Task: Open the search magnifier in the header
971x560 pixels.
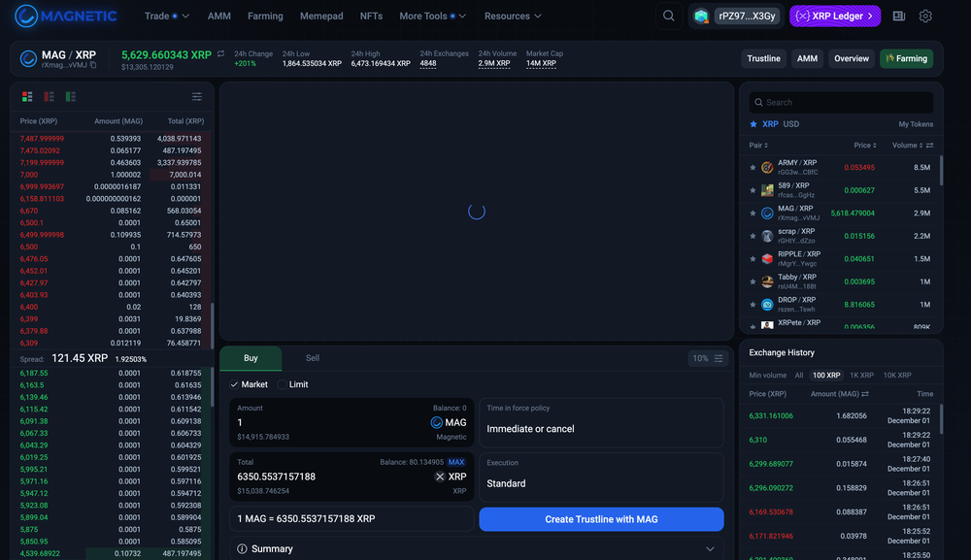Action: point(668,16)
